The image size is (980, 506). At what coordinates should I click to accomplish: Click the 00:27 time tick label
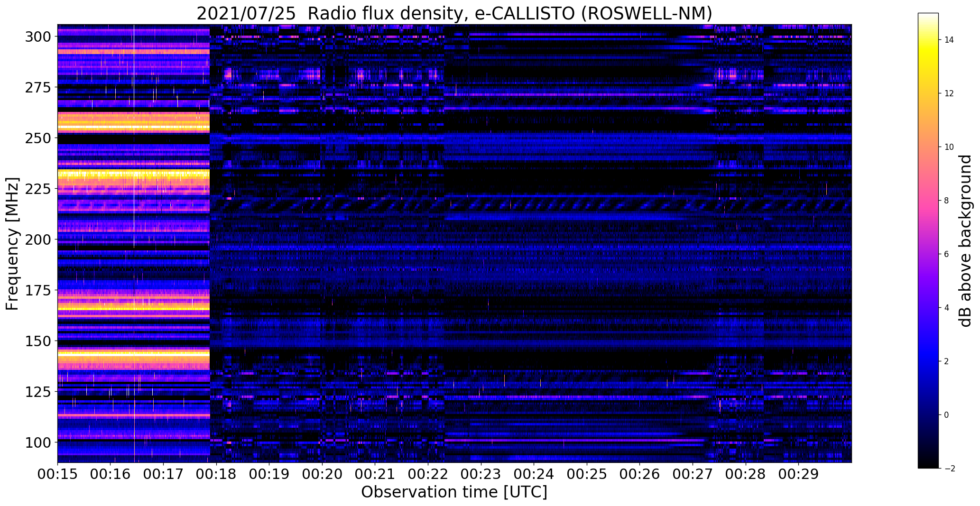tap(693, 474)
